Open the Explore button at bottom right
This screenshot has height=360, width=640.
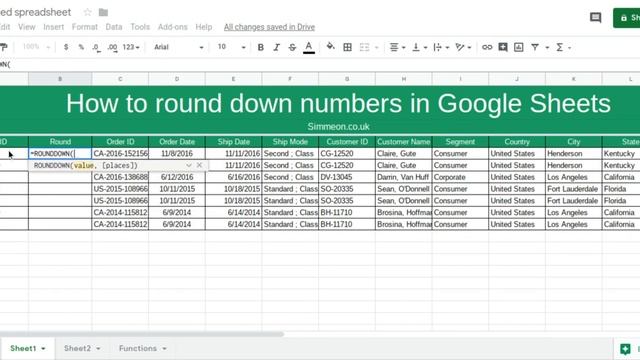click(x=625, y=349)
